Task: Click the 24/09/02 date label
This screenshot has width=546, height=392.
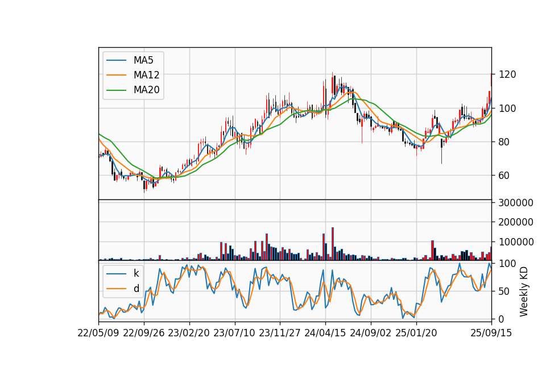Action: pos(370,333)
